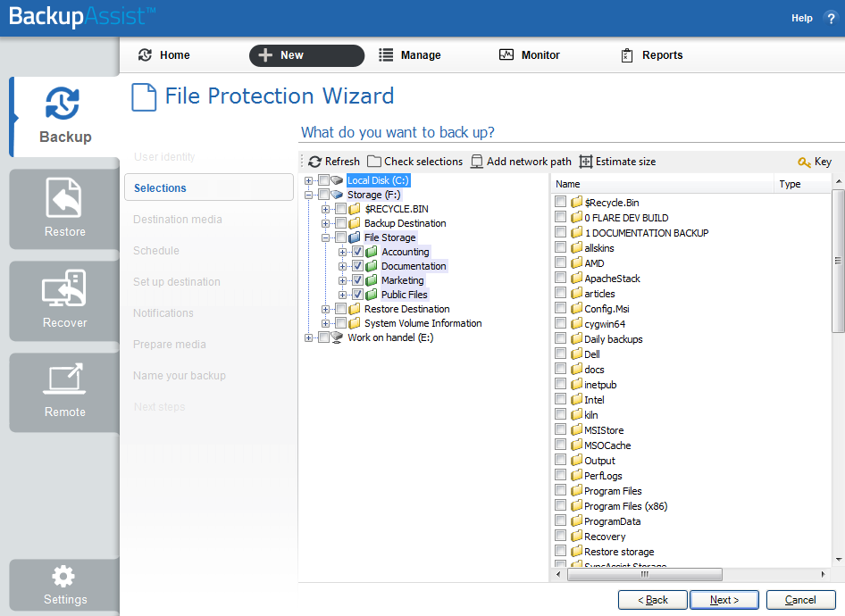Image resolution: width=845 pixels, height=616 pixels.
Task: Click the Manage list icon
Action: [x=386, y=55]
